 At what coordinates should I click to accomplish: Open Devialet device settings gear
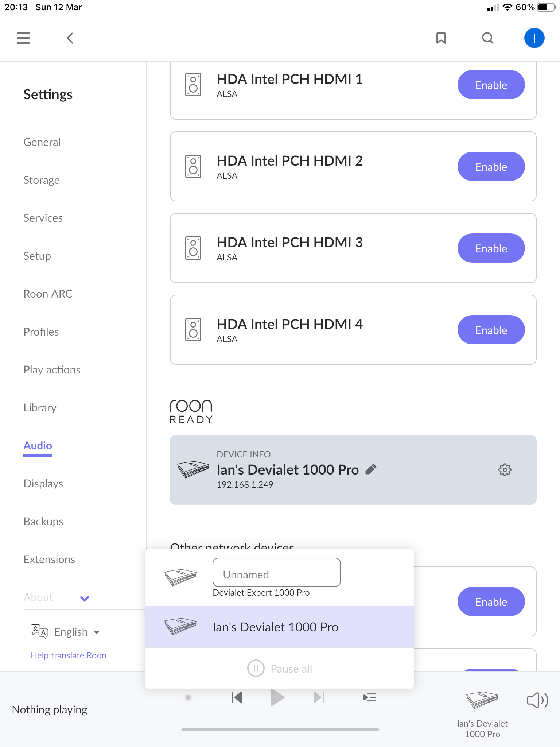(x=505, y=470)
